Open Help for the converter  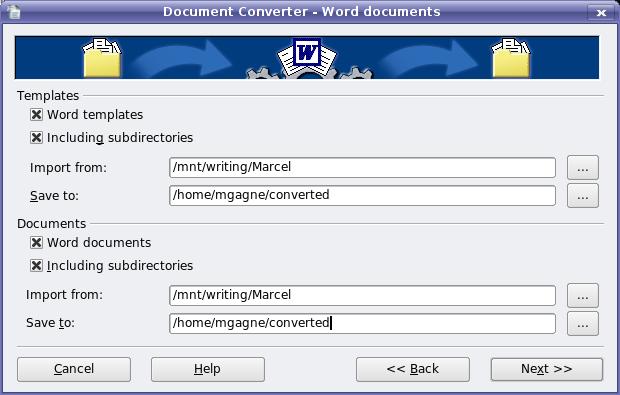click(208, 369)
